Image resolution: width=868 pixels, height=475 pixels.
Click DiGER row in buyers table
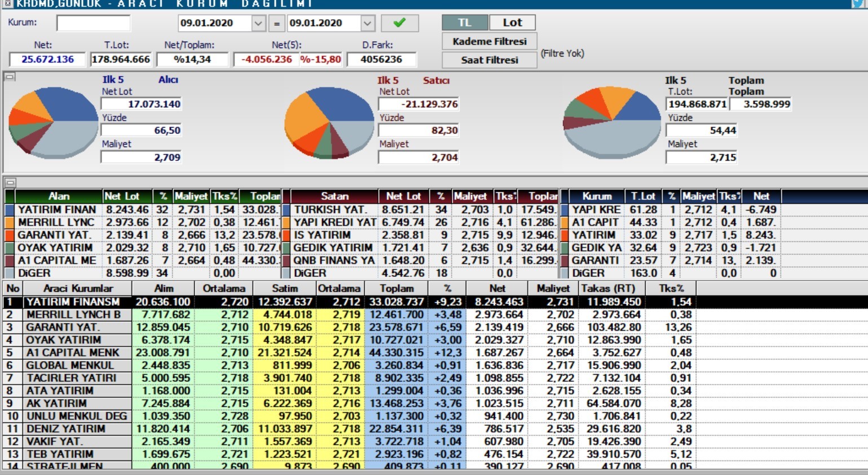143,273
